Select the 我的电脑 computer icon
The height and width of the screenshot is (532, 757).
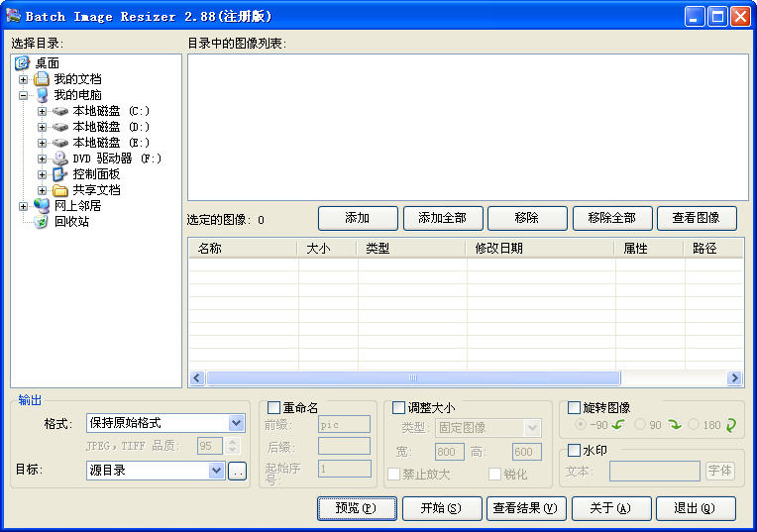[x=42, y=95]
